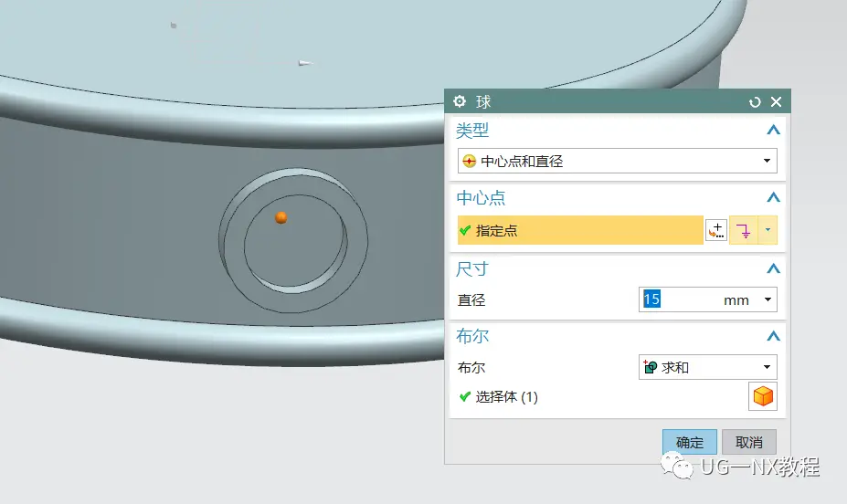
Task: Select the 指定点 field
Action: 580,230
